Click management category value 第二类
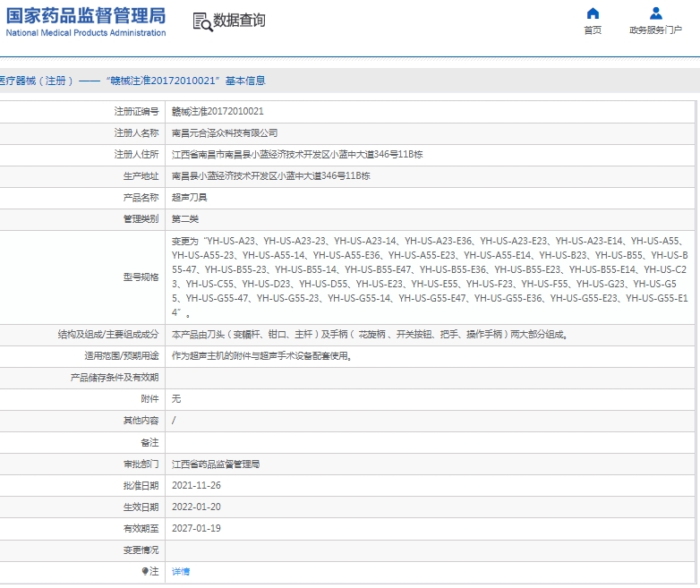This screenshot has width=700, height=588. coord(185,218)
